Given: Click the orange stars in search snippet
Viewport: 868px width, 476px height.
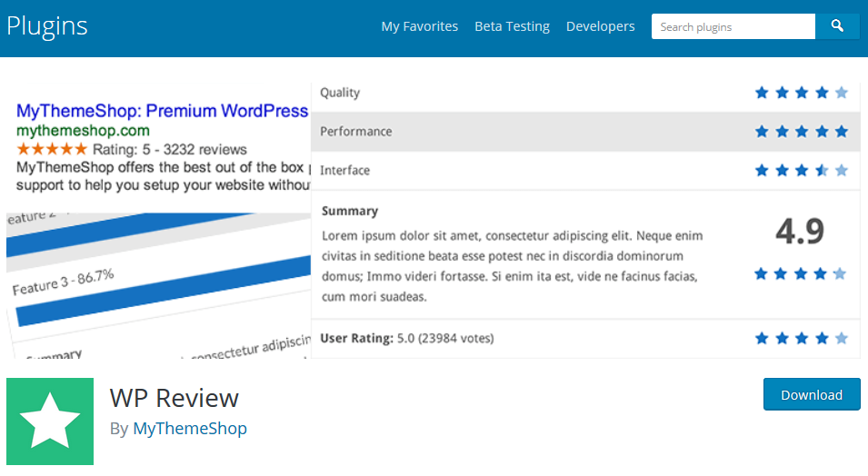Looking at the screenshot, I should tap(53, 149).
